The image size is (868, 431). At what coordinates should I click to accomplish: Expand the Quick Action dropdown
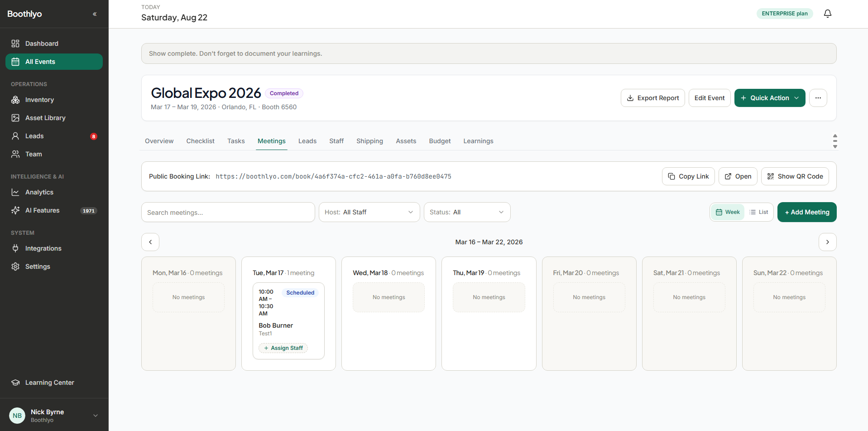tap(769, 98)
